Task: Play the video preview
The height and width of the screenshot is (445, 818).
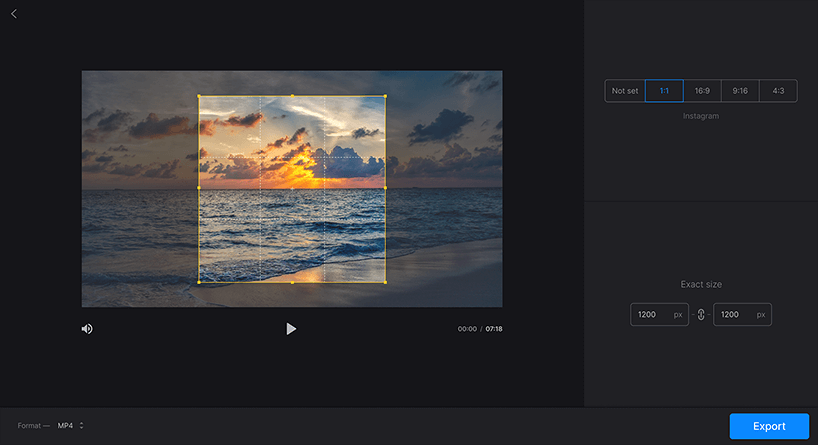Action: (x=291, y=329)
